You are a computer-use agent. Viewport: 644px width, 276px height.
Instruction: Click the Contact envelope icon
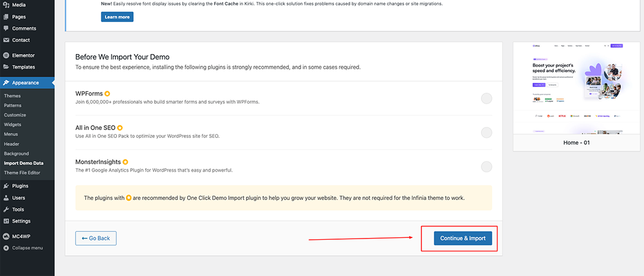(6, 40)
